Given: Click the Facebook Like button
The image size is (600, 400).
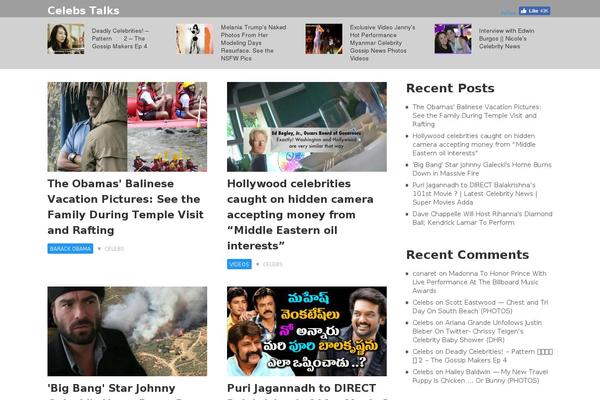Looking at the screenshot, I should (535, 11).
